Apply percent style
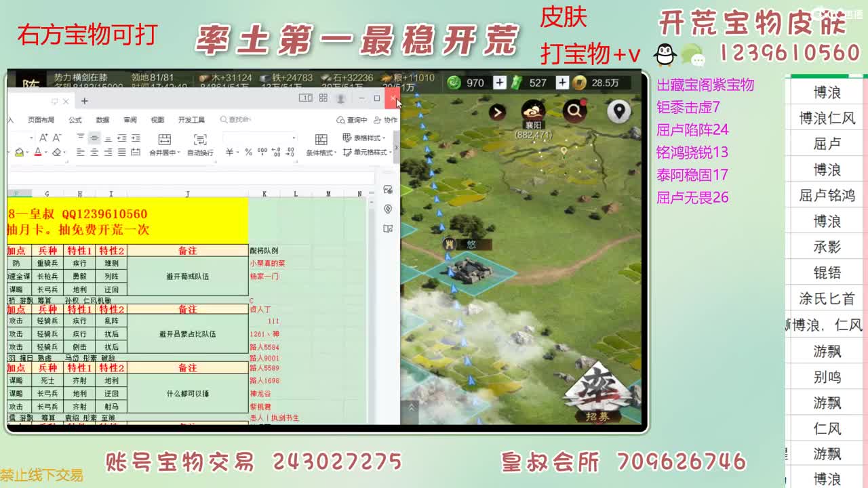 click(x=249, y=152)
